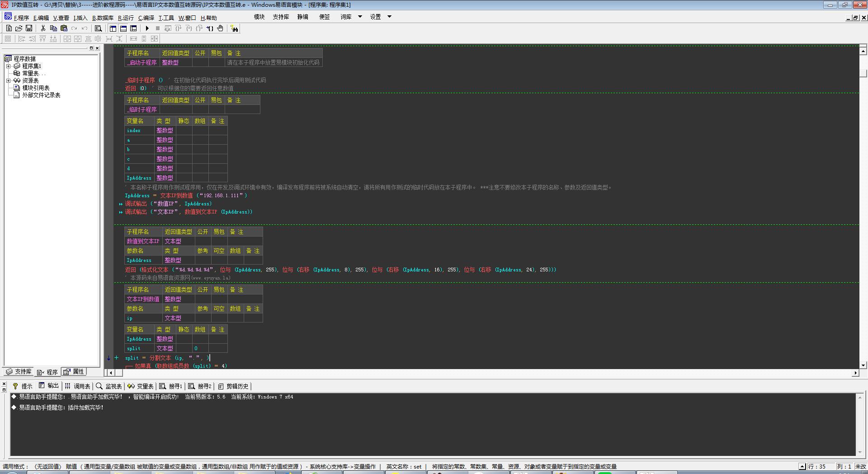The width and height of the screenshot is (868, 474).
Task: Toggle the status panel (bottom) layout icon
Action: pos(123,28)
